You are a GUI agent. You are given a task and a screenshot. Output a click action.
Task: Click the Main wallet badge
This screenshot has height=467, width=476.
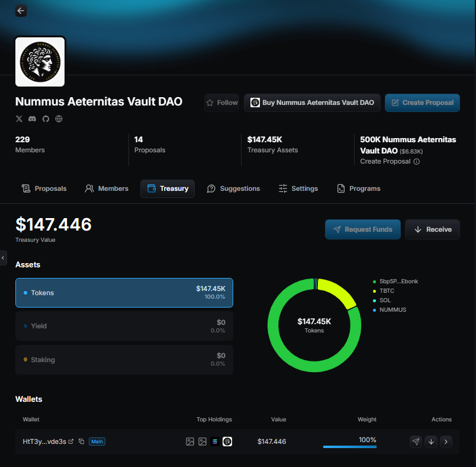(97, 442)
